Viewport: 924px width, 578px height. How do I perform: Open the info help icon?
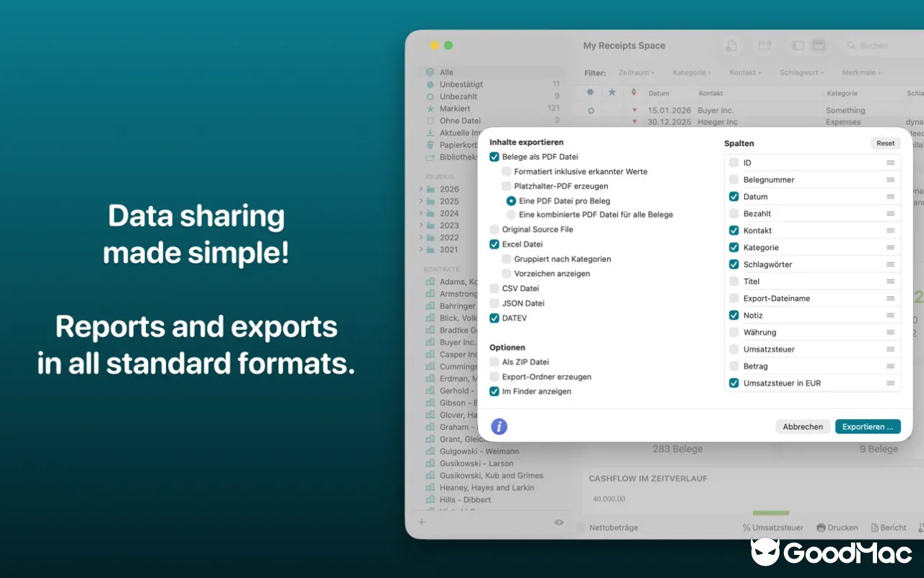pyautogui.click(x=499, y=426)
